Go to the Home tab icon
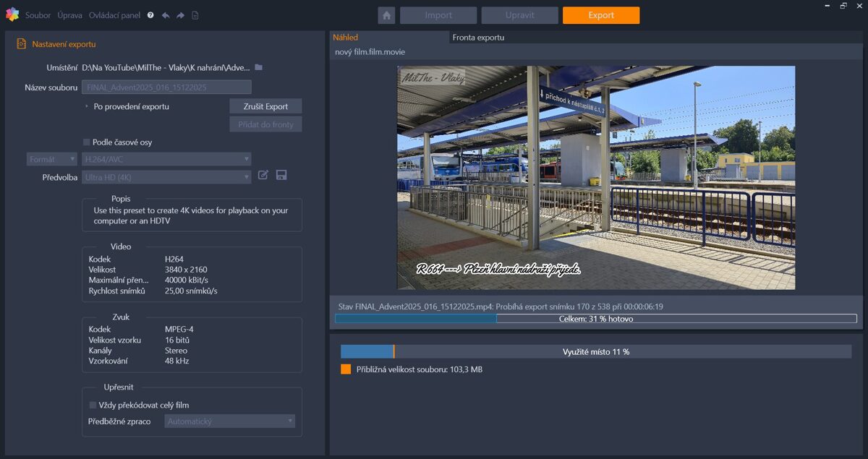 (x=387, y=15)
